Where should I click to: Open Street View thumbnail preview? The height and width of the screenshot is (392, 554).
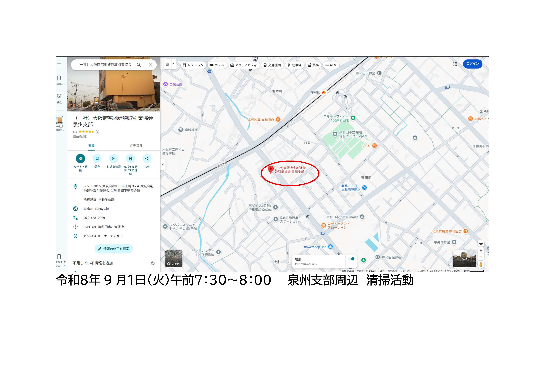464,259
